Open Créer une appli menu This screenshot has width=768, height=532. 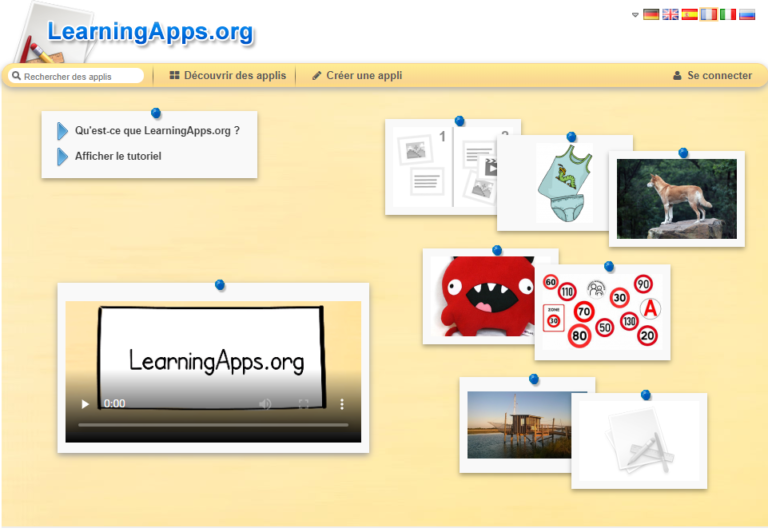pyautogui.click(x=357, y=75)
